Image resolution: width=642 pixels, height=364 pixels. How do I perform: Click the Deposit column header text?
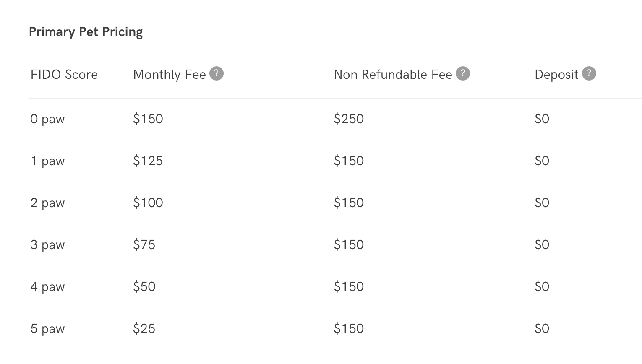click(556, 75)
